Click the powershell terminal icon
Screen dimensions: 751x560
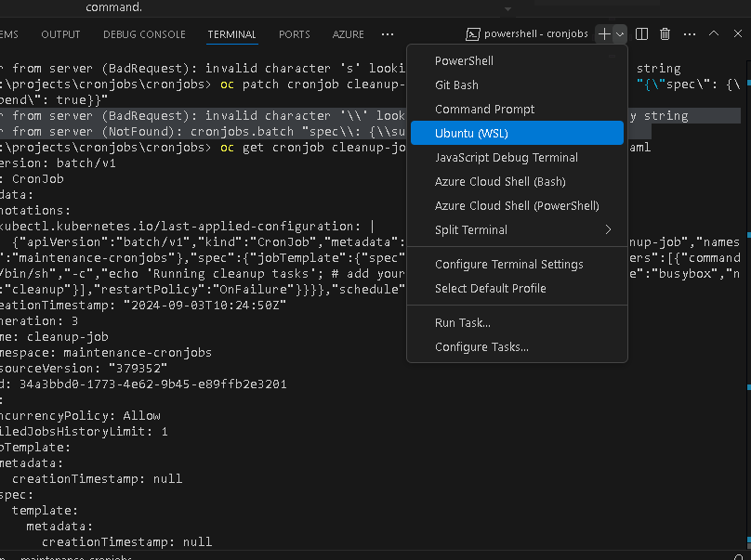tap(473, 34)
